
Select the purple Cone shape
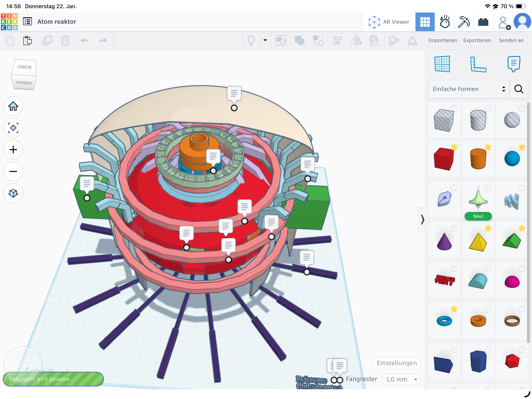pyautogui.click(x=444, y=241)
